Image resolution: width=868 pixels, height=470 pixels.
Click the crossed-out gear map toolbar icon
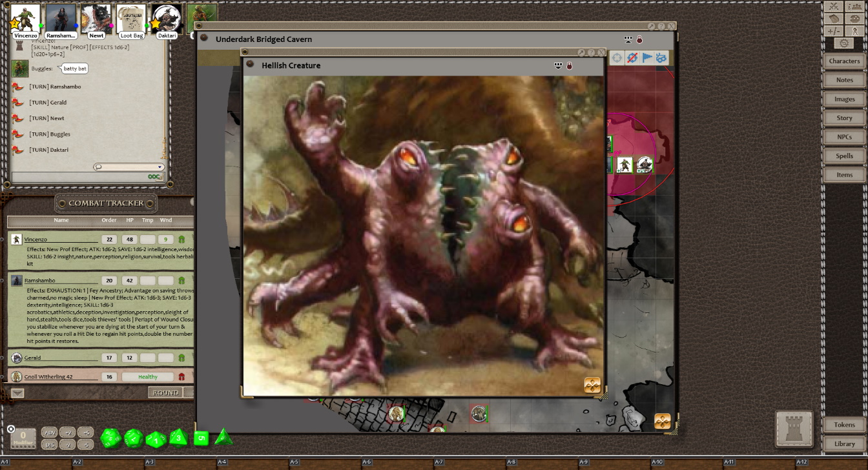click(x=632, y=58)
